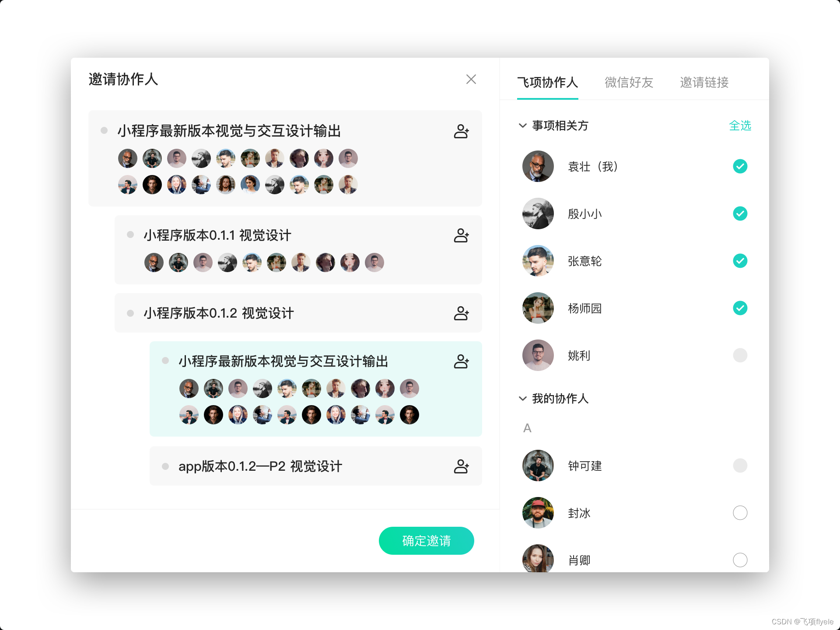Click add-member icon on highlighted teal task
840x630 pixels.
461,361
